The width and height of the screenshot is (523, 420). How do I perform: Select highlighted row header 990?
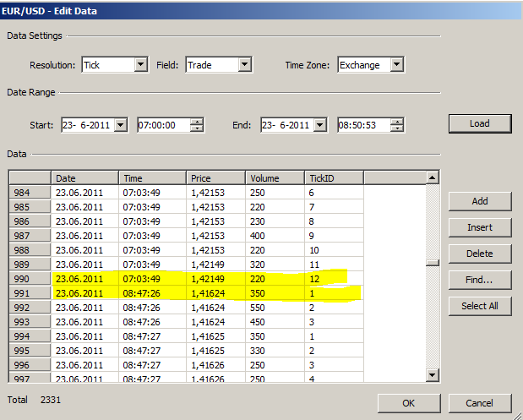point(30,279)
